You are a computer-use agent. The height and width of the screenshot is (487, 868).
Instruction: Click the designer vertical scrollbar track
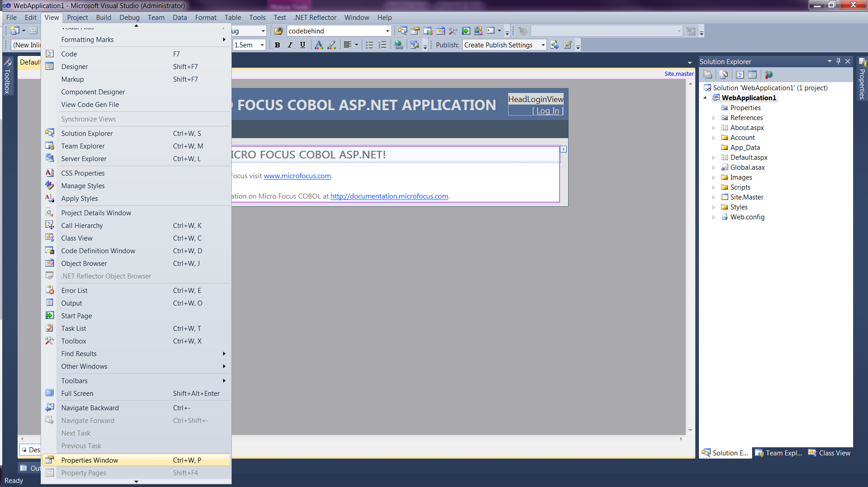click(690, 256)
